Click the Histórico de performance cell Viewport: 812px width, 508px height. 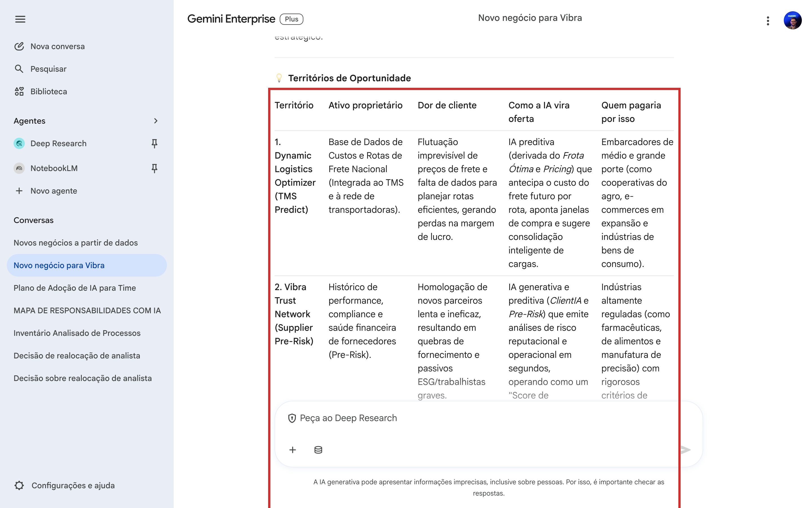pos(362,321)
